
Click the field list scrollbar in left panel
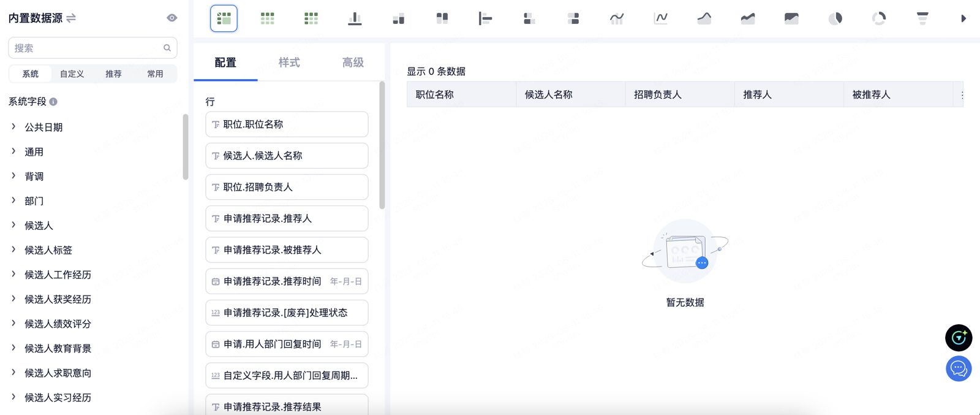pos(186,147)
